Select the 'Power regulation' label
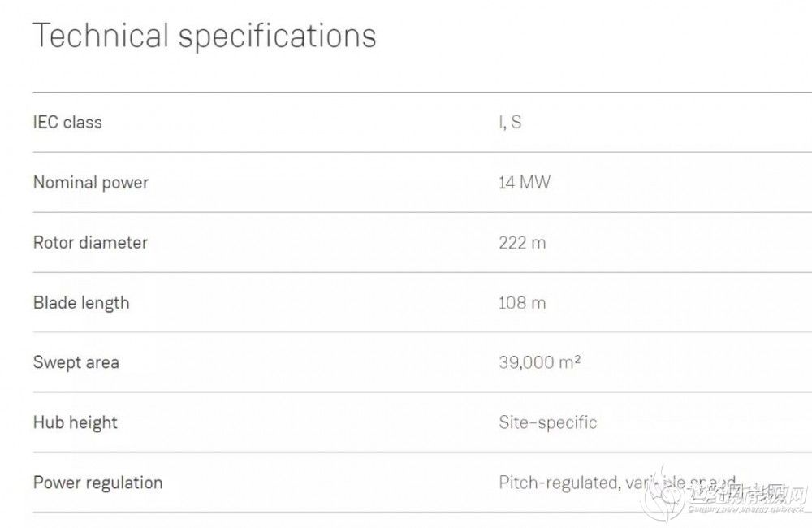812x528 pixels. pyautogui.click(x=98, y=483)
